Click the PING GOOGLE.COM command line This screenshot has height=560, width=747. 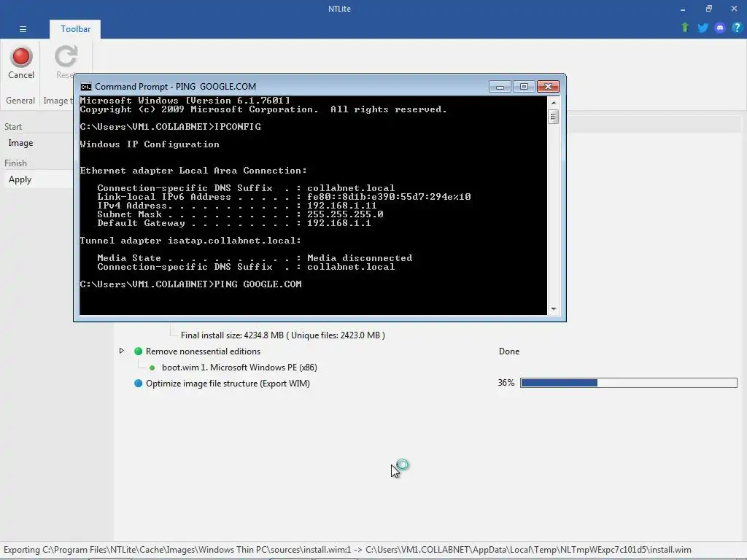click(x=190, y=284)
